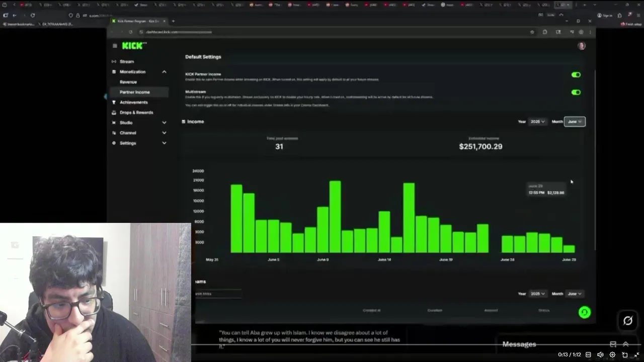Click the Default Settings heading
This screenshot has height=362, width=644.
click(x=203, y=57)
